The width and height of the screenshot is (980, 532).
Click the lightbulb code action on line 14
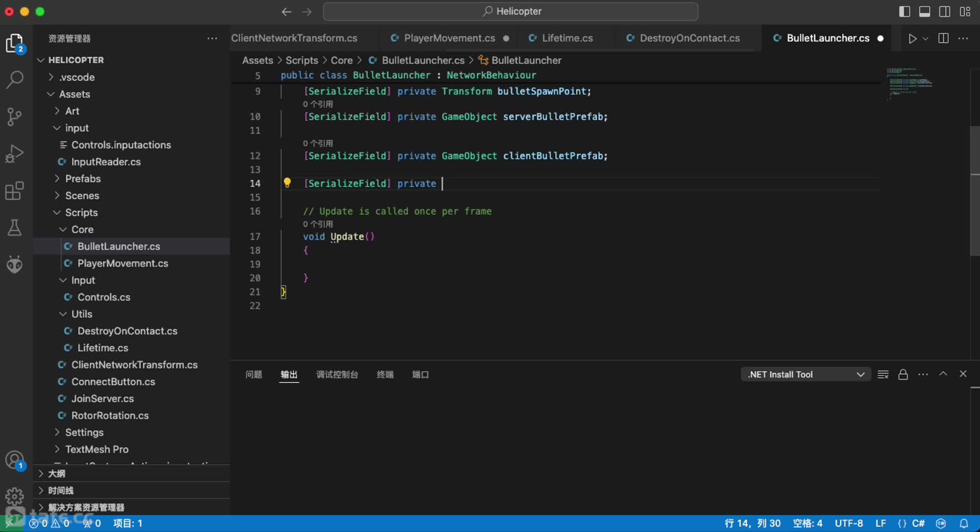(287, 183)
